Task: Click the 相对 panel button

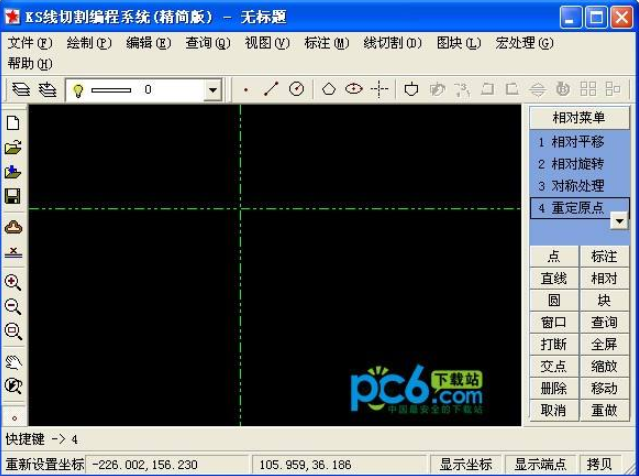Action: point(604,278)
